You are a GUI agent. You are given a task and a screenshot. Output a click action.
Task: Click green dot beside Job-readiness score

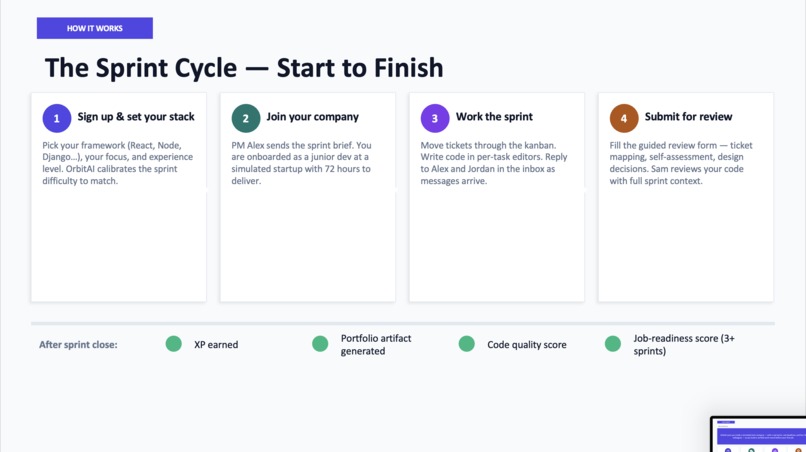point(613,344)
